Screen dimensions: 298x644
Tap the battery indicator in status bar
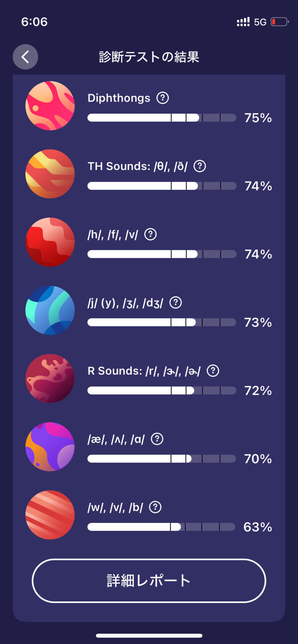coord(280,22)
